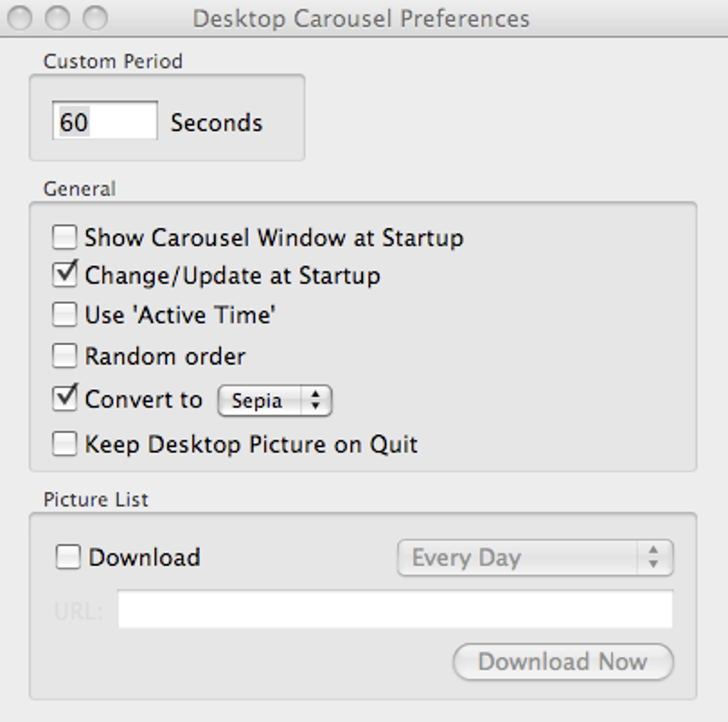Click the Convert to label text
Image resolution: width=728 pixels, height=722 pixels.
[143, 400]
